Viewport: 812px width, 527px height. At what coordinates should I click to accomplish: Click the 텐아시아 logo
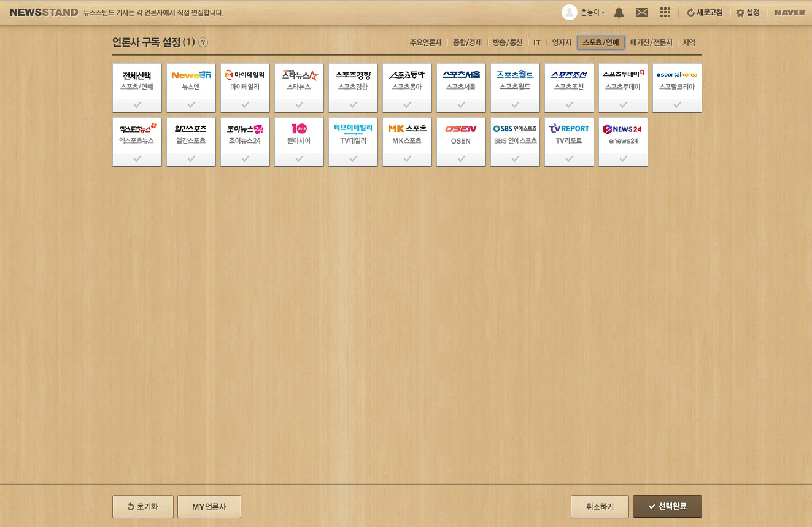coord(299,129)
